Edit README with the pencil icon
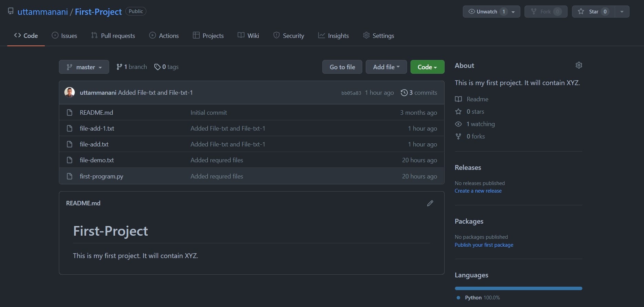This screenshot has width=644, height=307. point(430,203)
